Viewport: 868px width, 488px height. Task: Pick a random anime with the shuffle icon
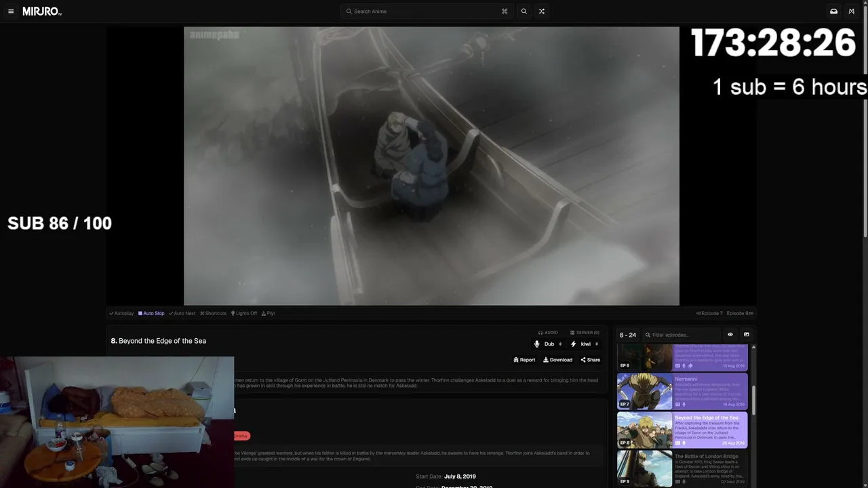click(541, 12)
